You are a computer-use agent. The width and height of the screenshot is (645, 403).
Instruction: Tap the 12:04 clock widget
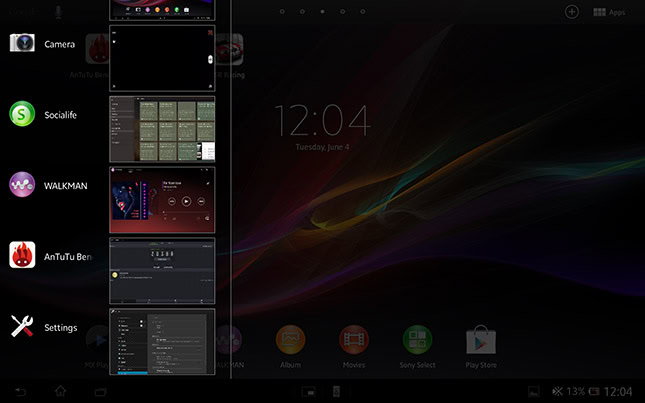[322, 122]
